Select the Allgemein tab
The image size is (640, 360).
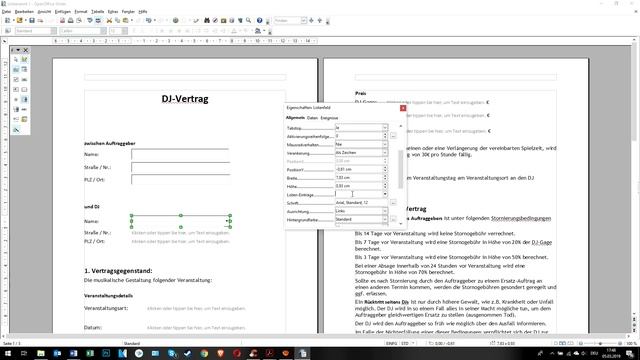click(295, 118)
